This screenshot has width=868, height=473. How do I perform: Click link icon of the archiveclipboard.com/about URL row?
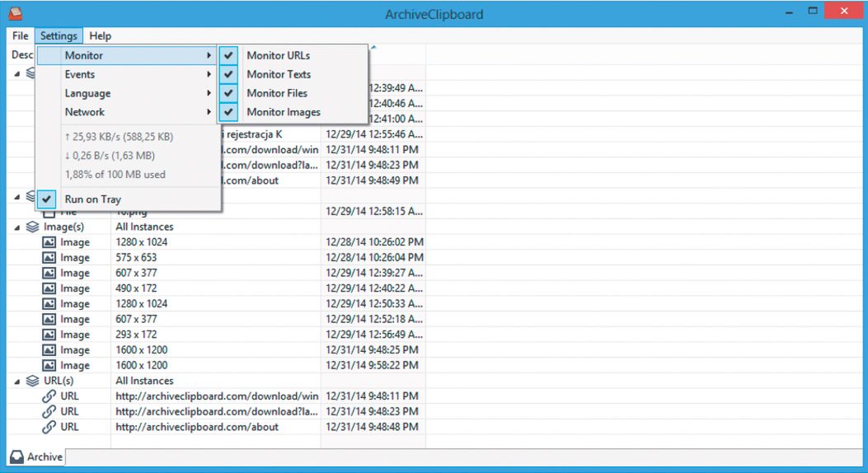pos(49,427)
